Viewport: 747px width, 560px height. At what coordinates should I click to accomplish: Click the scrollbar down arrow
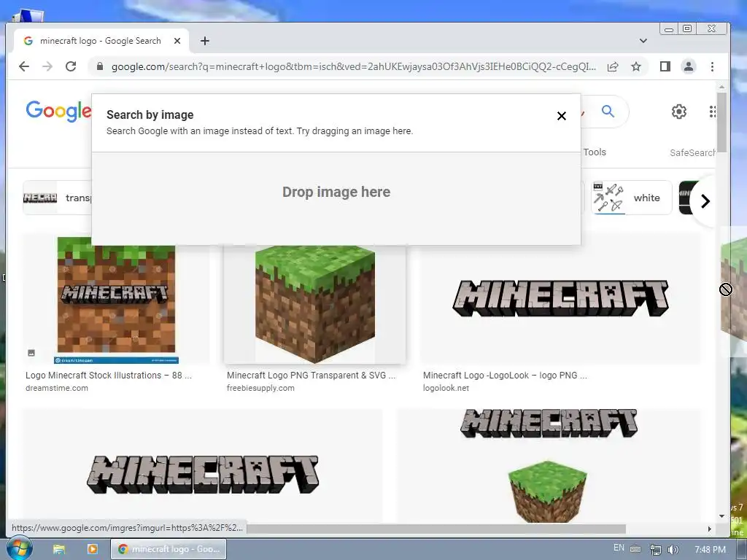(x=721, y=516)
